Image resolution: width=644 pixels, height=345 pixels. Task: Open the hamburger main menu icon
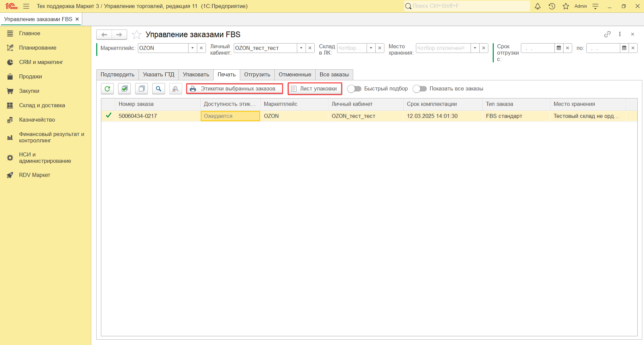(x=26, y=6)
